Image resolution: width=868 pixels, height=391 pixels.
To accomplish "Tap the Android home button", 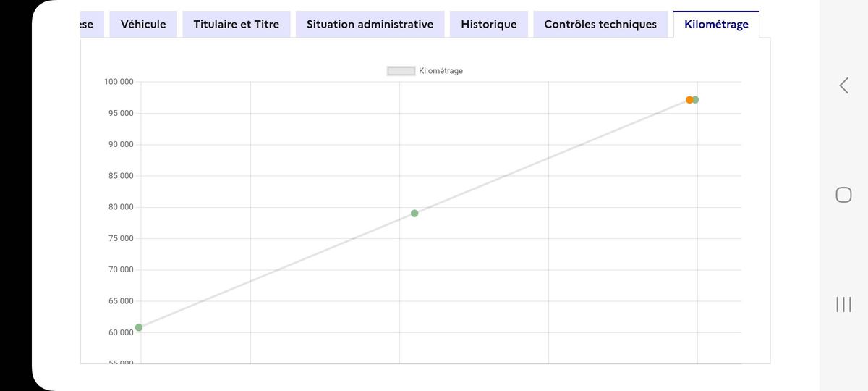I will point(843,195).
